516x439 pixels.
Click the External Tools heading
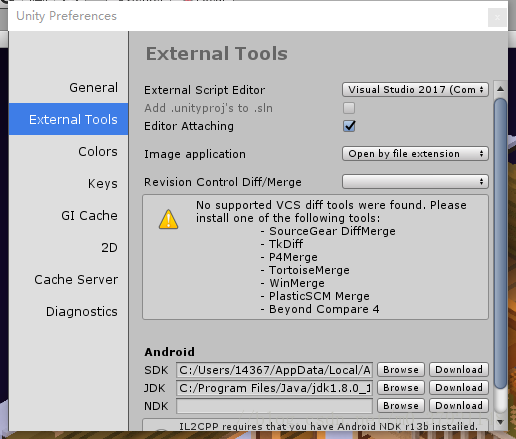[217, 54]
